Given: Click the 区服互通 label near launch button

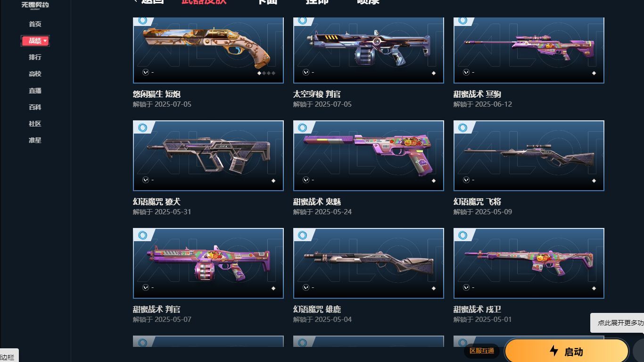Looking at the screenshot, I should pos(482,351).
